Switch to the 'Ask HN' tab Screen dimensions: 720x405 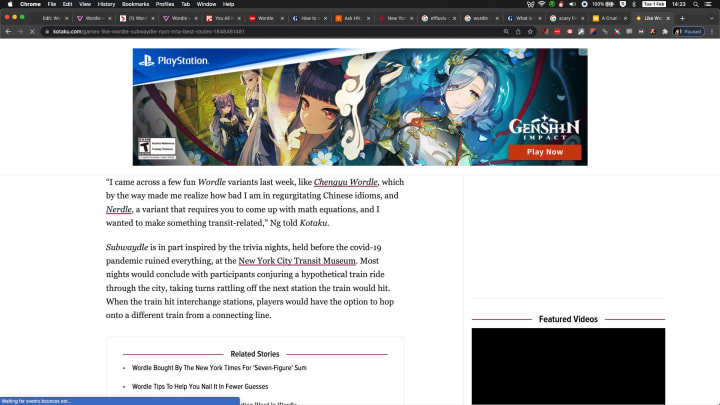click(351, 18)
